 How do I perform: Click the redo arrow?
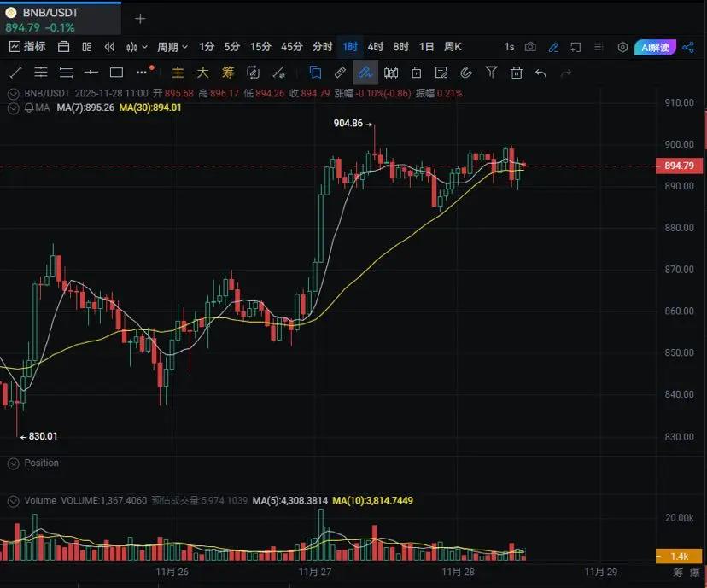(566, 73)
